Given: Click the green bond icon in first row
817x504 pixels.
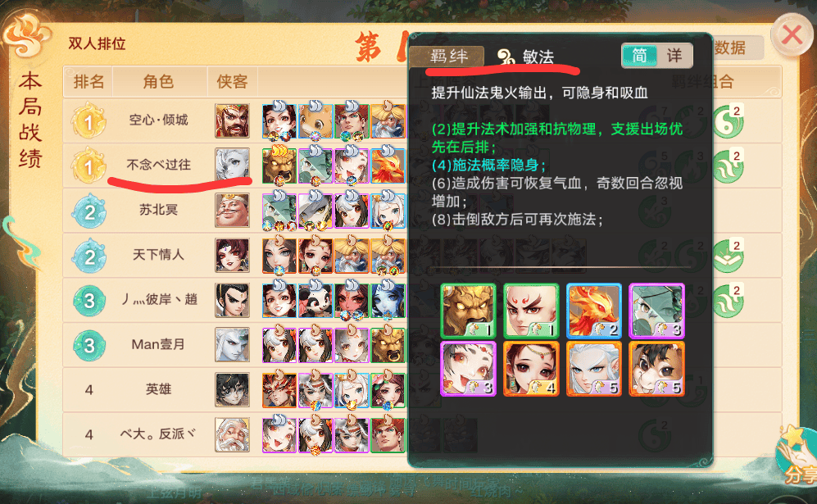Looking at the screenshot, I should click(728, 121).
